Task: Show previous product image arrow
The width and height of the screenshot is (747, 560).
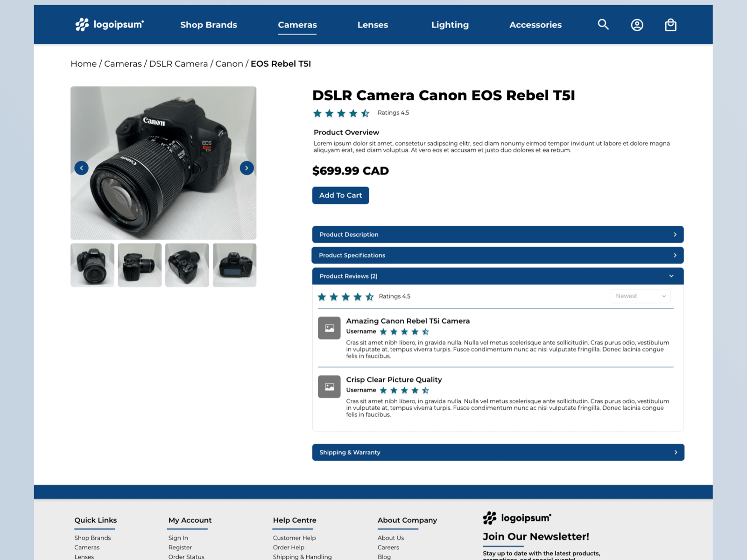Action: (x=81, y=168)
